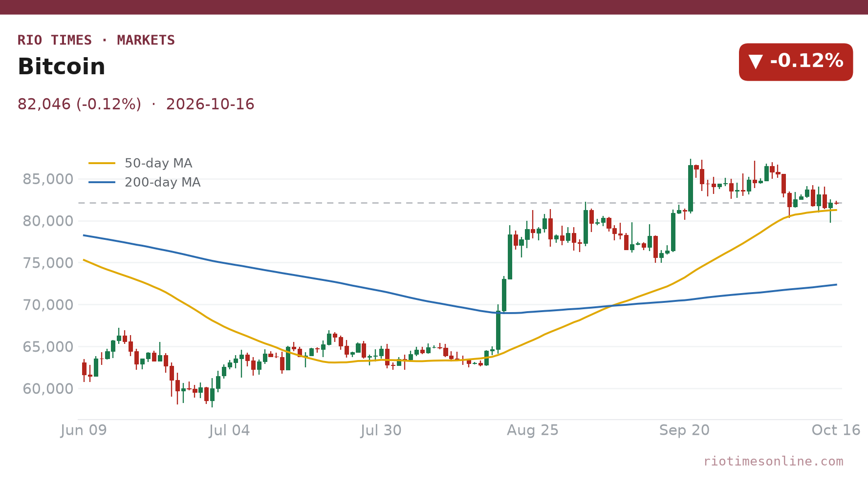868x488 pixels.
Task: Click the "Jul 30" x-axis date label
Action: pos(381,430)
